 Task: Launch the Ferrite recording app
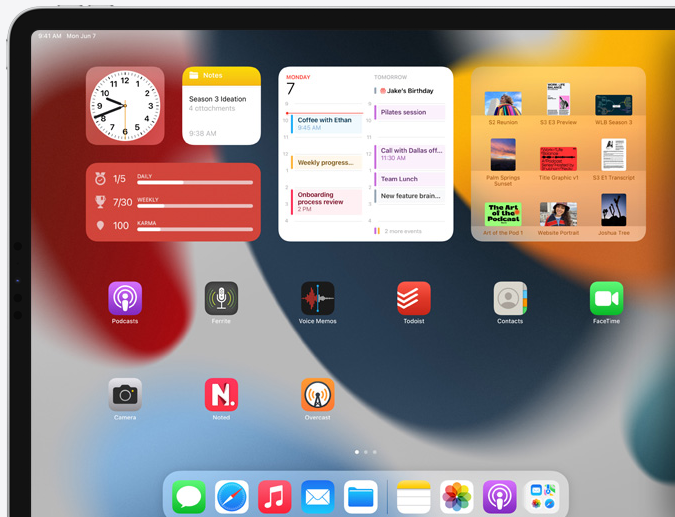[x=221, y=298]
